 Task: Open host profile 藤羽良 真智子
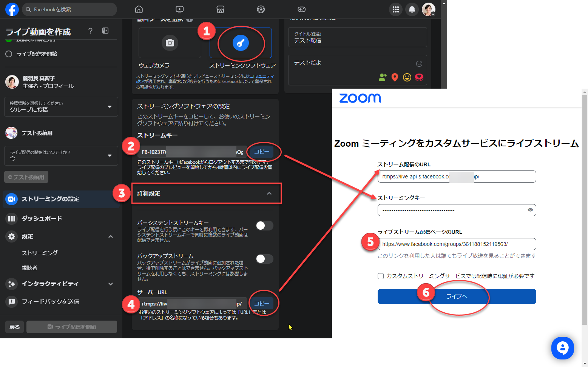tap(40, 82)
